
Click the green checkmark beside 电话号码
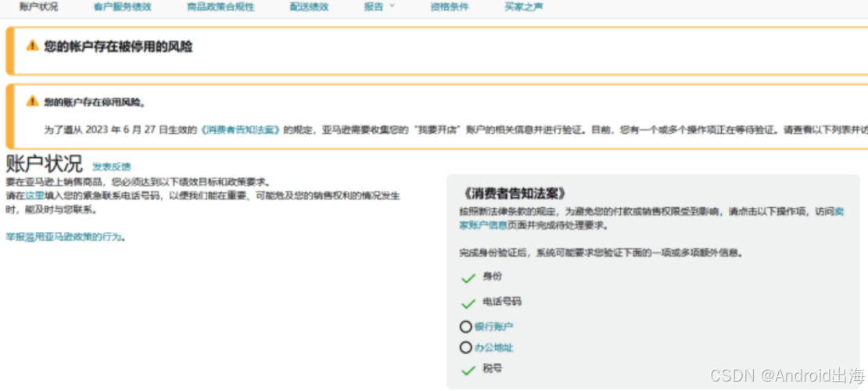coord(468,303)
